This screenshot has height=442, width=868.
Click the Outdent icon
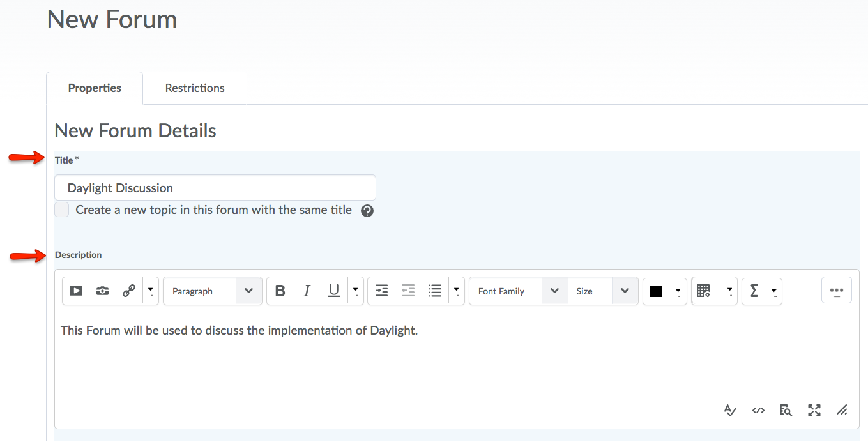pos(408,291)
